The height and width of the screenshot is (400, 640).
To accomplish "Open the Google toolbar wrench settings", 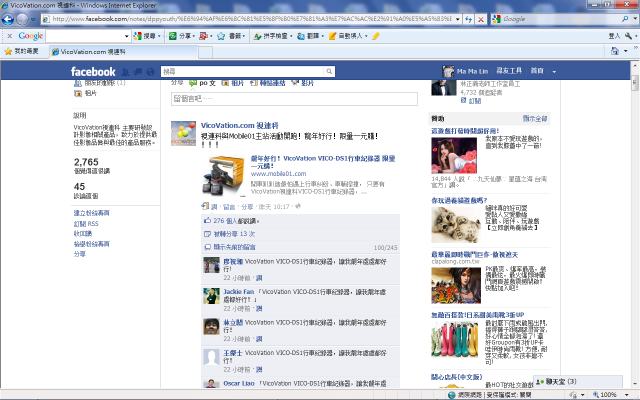I will 628,36.
